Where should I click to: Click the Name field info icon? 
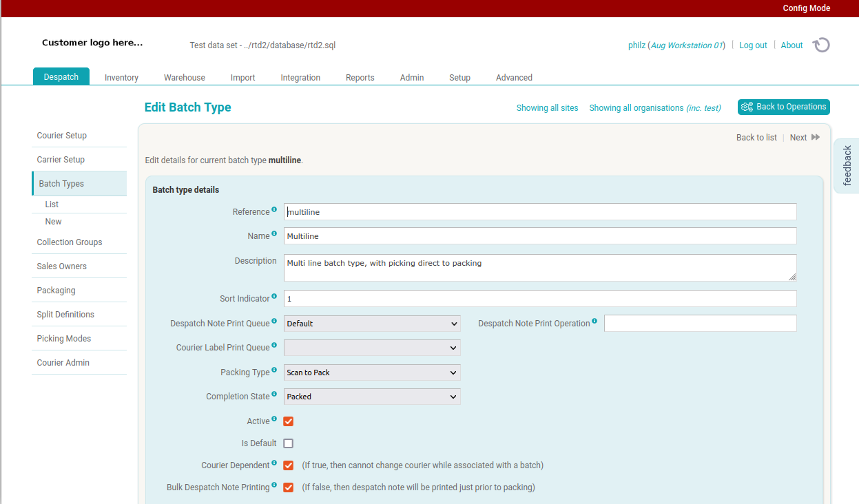point(274,232)
